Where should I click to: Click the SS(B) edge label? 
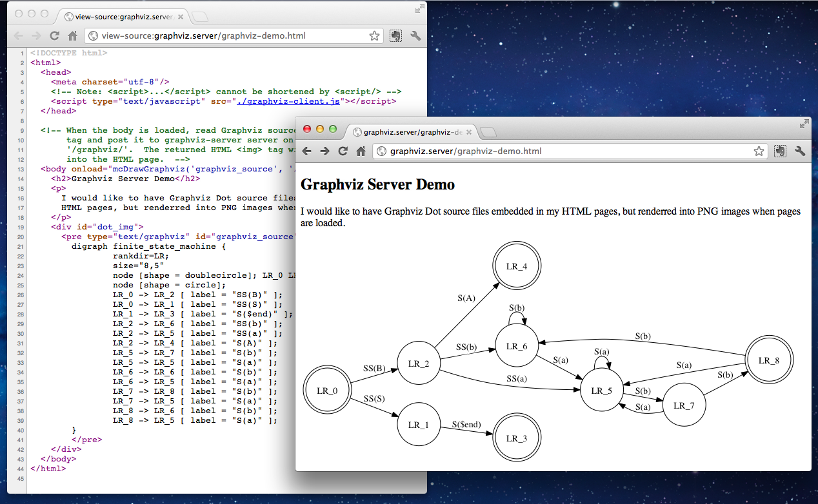coord(374,368)
